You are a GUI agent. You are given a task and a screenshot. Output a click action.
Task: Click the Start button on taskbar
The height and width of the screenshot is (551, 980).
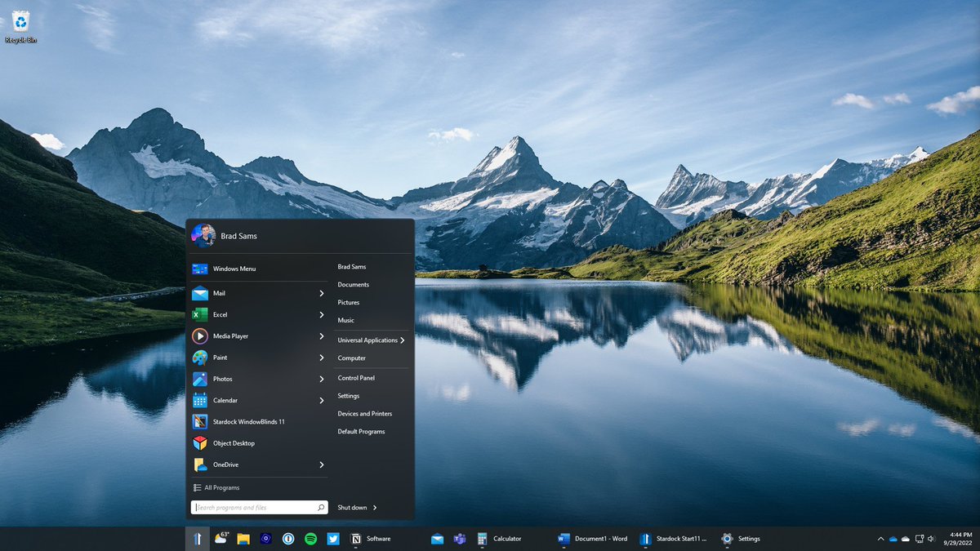coord(198,539)
